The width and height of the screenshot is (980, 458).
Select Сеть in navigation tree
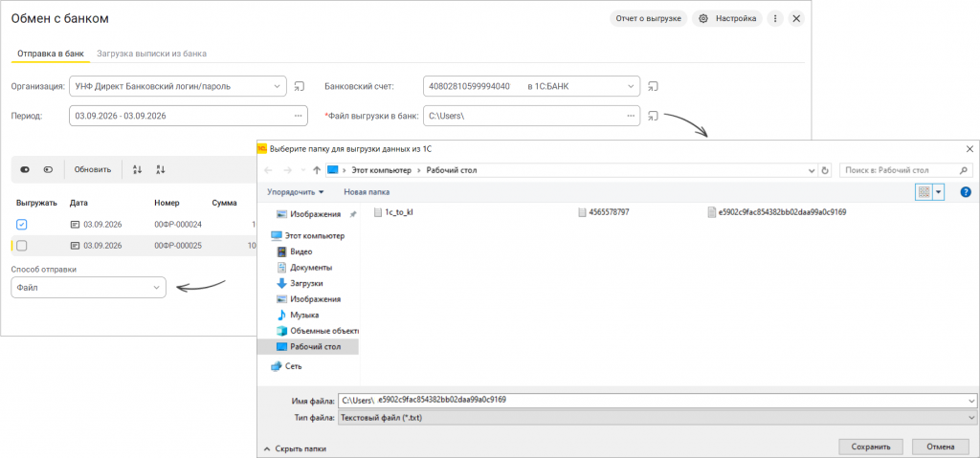286,366
